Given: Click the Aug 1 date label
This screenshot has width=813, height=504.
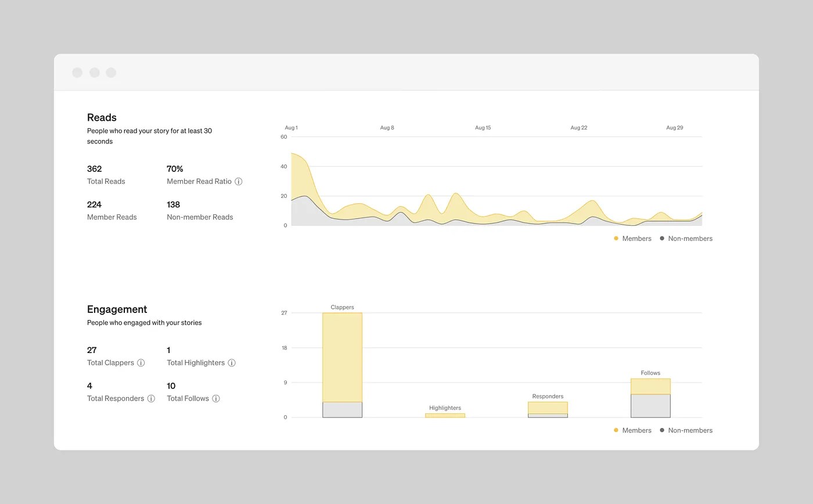Looking at the screenshot, I should pyautogui.click(x=292, y=128).
